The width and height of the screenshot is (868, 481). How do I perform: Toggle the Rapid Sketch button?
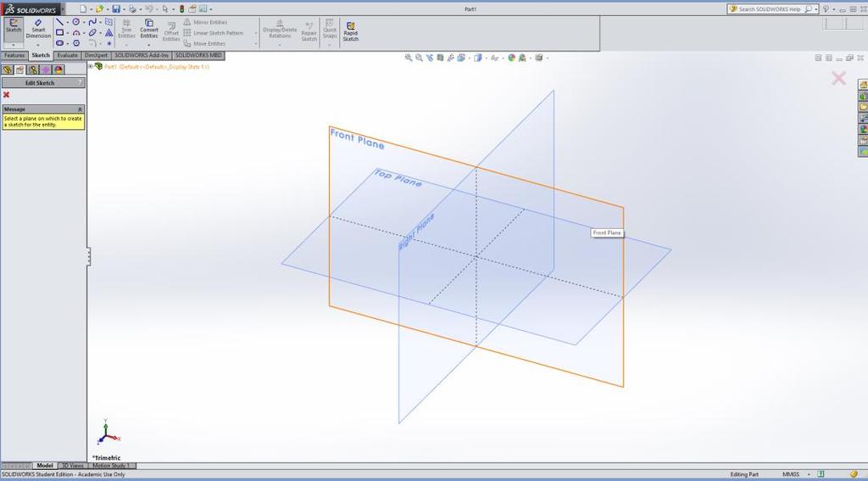[x=350, y=31]
